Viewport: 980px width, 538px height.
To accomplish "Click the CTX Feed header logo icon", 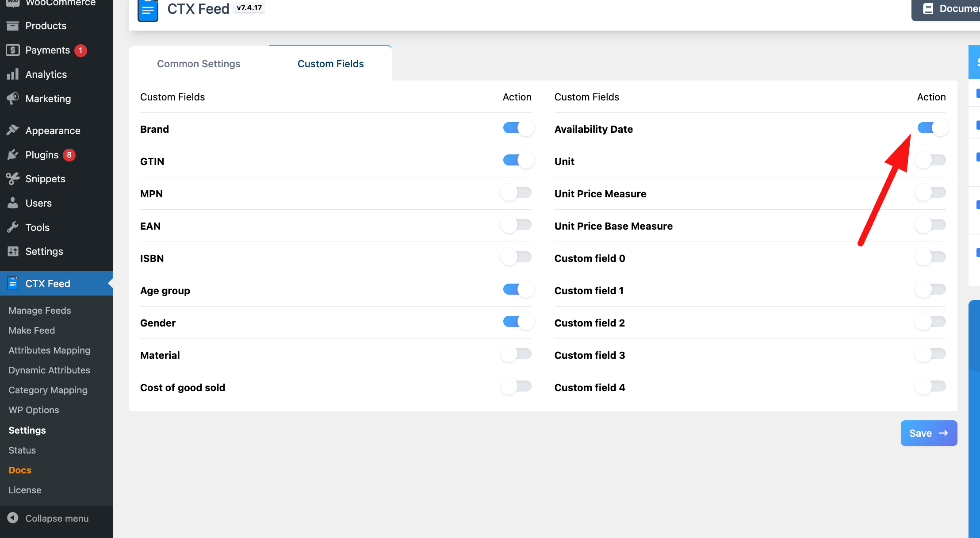I will click(148, 10).
